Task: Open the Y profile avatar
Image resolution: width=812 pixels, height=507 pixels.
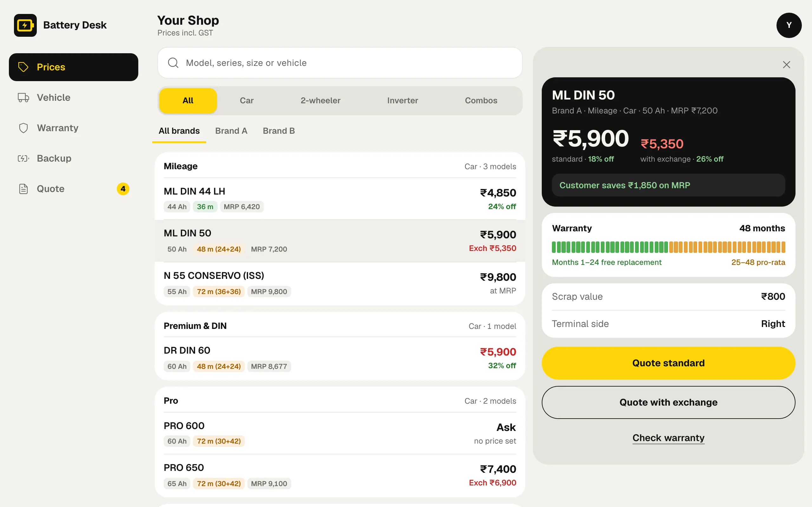Action: 789,25
